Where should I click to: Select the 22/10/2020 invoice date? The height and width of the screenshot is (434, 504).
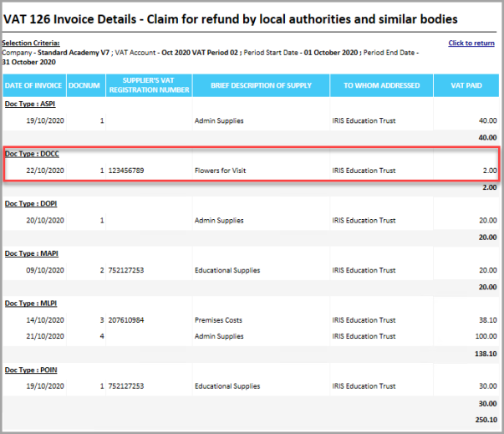click(x=44, y=171)
